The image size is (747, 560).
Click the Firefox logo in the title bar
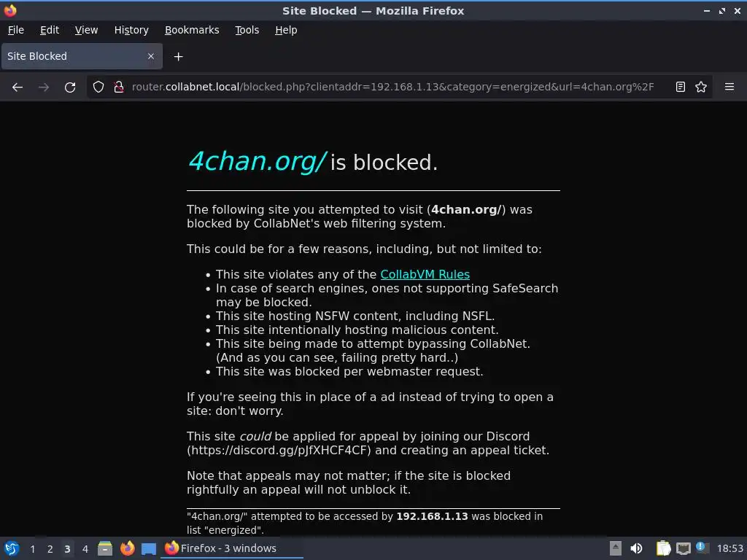pos(10,10)
